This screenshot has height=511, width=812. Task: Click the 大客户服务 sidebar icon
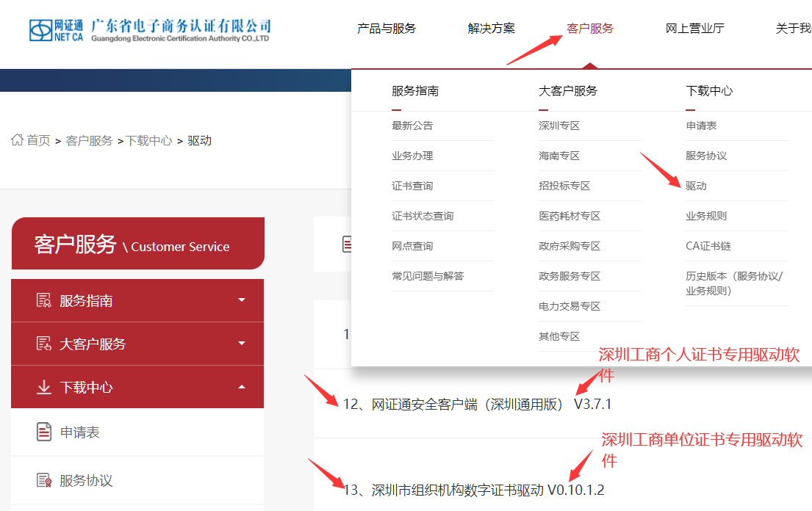(43, 344)
